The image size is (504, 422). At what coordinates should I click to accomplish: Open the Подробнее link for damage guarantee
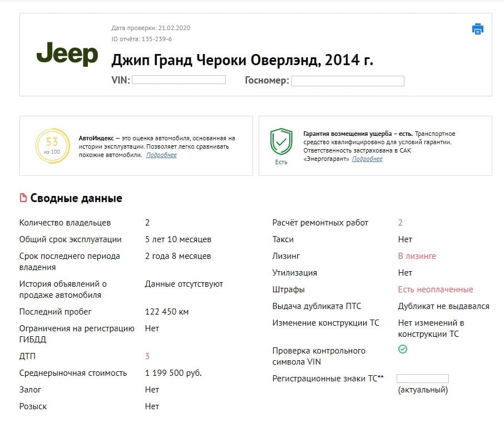[367, 159]
